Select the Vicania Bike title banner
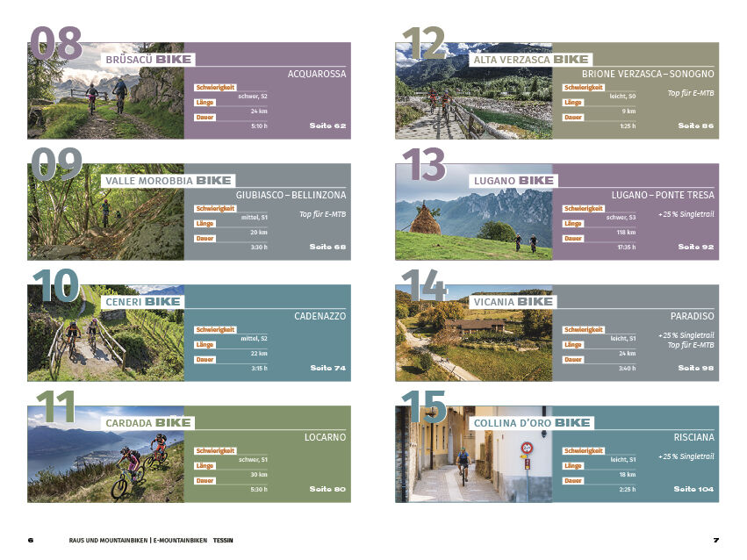This screenshot has width=747, height=560. [512, 302]
